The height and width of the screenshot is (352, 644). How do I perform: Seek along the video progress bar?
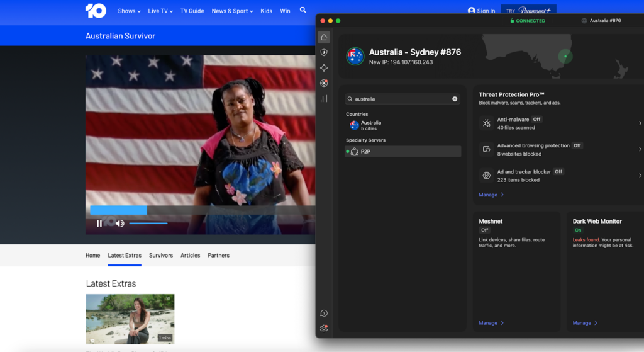click(203, 210)
